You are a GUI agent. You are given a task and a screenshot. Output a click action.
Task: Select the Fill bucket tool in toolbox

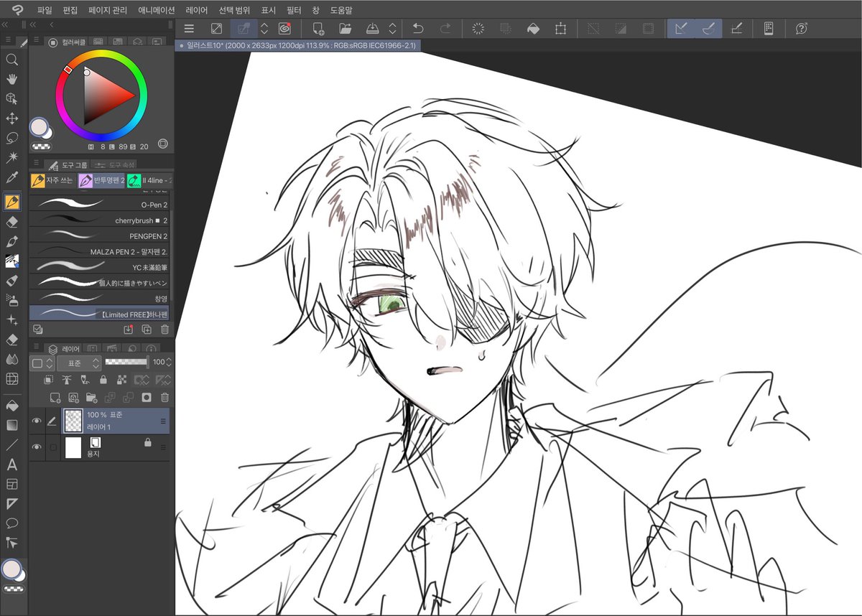coord(12,406)
